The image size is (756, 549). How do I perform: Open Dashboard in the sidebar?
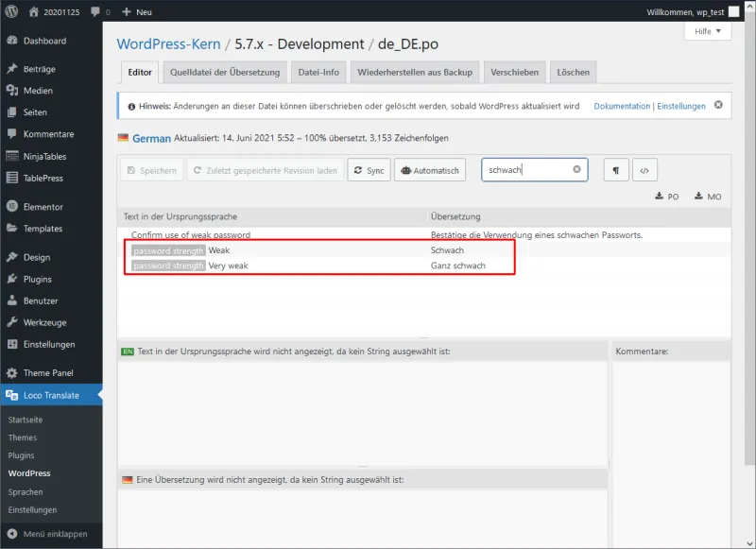click(51, 41)
